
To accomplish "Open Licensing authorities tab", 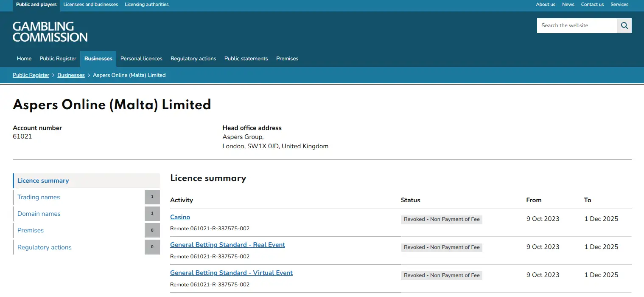I will point(147,5).
